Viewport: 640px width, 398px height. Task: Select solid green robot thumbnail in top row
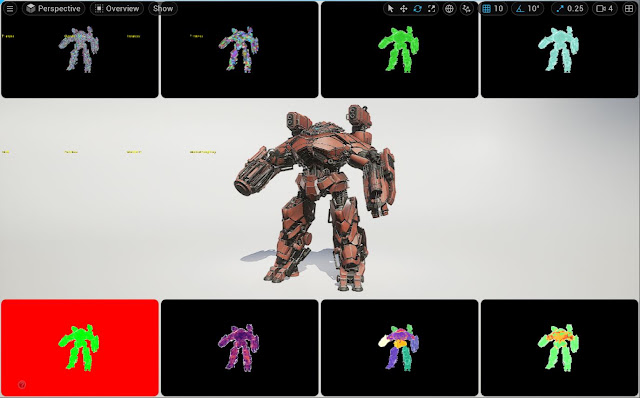pos(400,49)
